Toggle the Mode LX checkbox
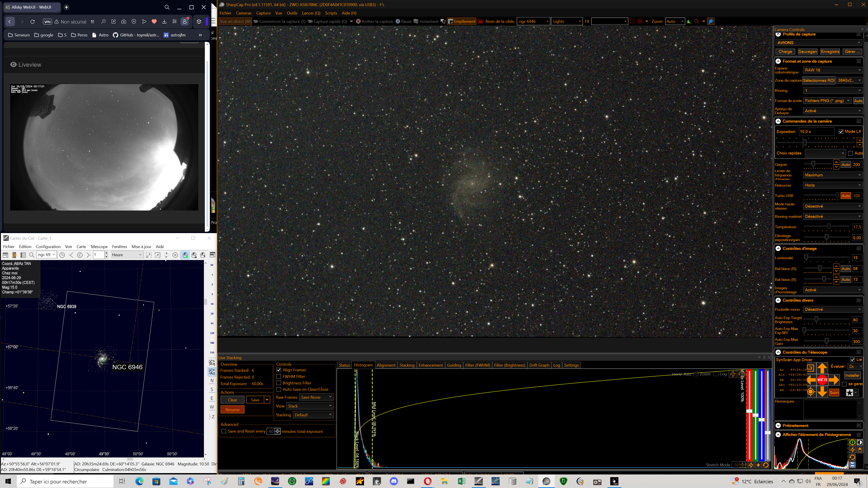This screenshot has width=868, height=488. (841, 131)
